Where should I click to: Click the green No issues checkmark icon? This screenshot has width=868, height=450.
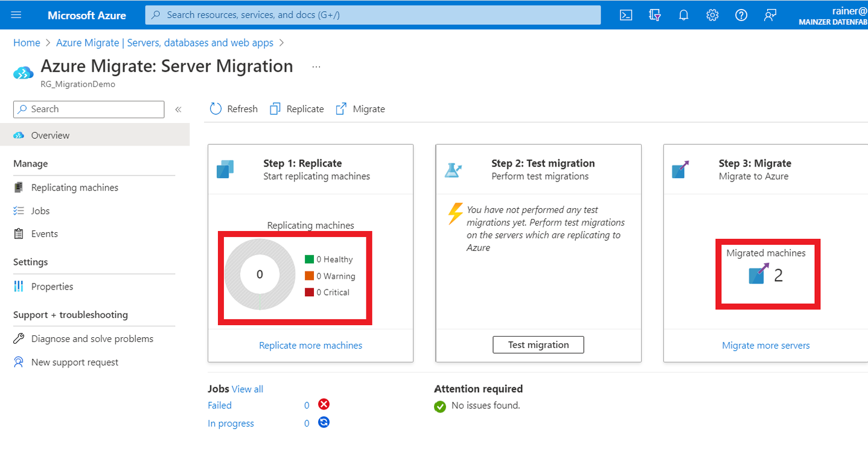point(440,407)
